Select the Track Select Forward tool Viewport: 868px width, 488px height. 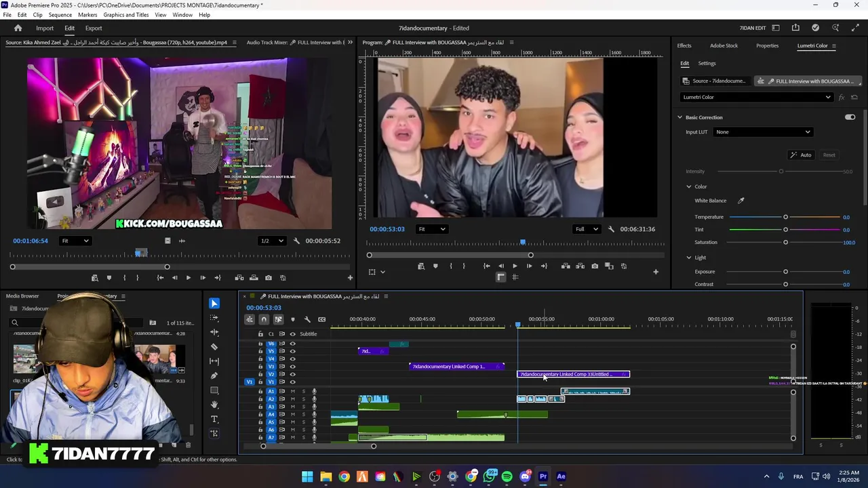click(214, 318)
